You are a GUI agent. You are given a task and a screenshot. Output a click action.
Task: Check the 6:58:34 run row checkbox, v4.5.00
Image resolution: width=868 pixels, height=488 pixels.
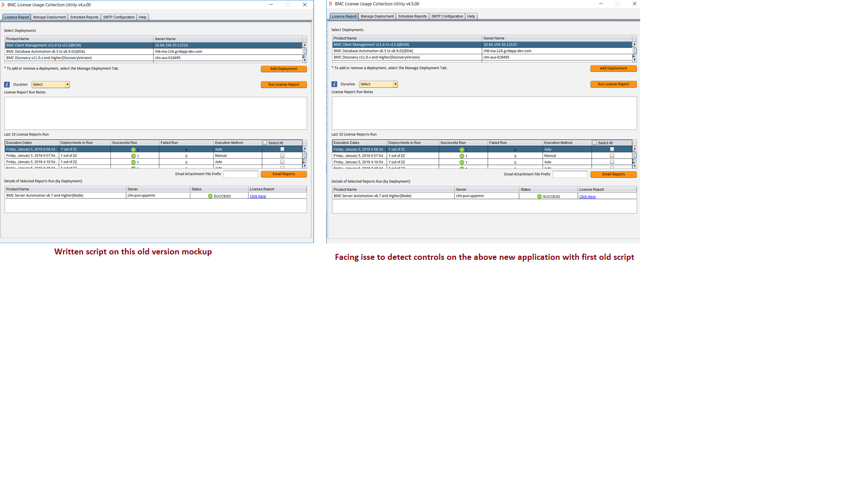[x=612, y=149]
